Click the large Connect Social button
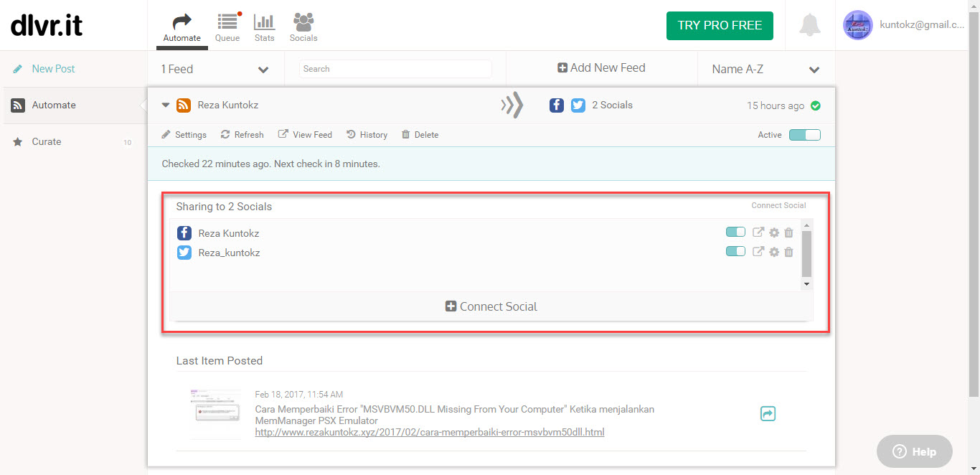This screenshot has height=475, width=980. point(491,306)
